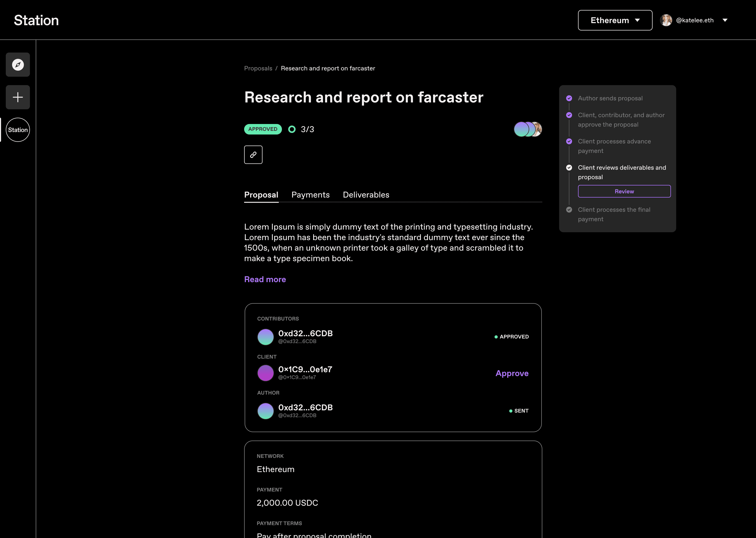This screenshot has height=538, width=756.
Task: Click the Approve link for the client
Action: click(512, 373)
